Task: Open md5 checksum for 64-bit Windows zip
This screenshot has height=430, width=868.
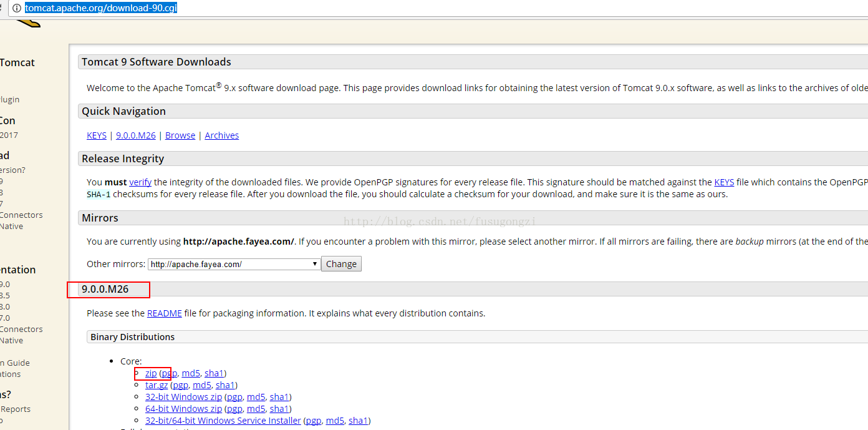Action: pyautogui.click(x=256, y=409)
